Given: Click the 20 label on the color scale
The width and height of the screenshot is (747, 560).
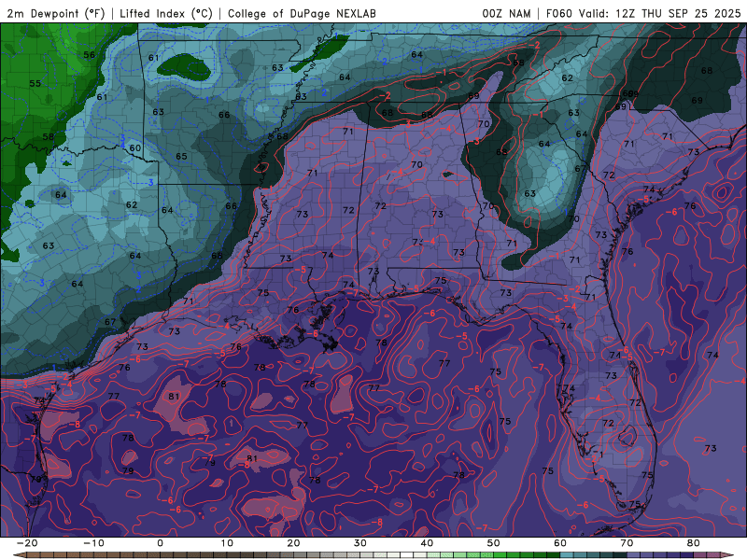Looking at the screenshot, I should pyautogui.click(x=293, y=543).
